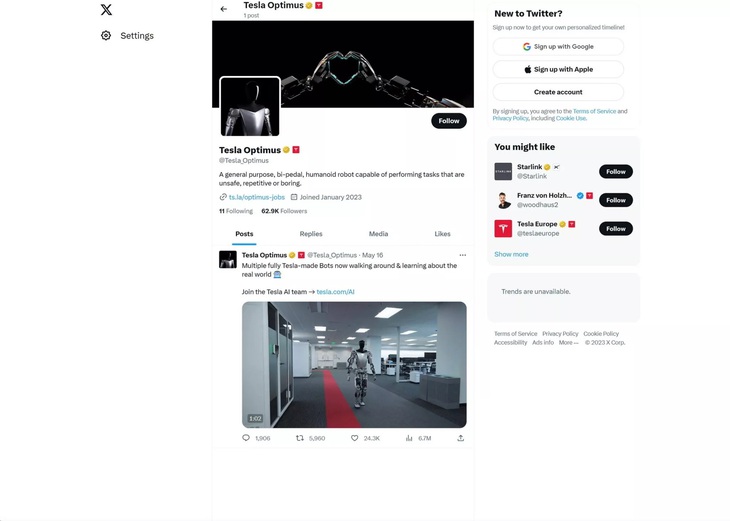730x521 pixels.
Task: Open the post's view analytics icon
Action: [x=409, y=438]
